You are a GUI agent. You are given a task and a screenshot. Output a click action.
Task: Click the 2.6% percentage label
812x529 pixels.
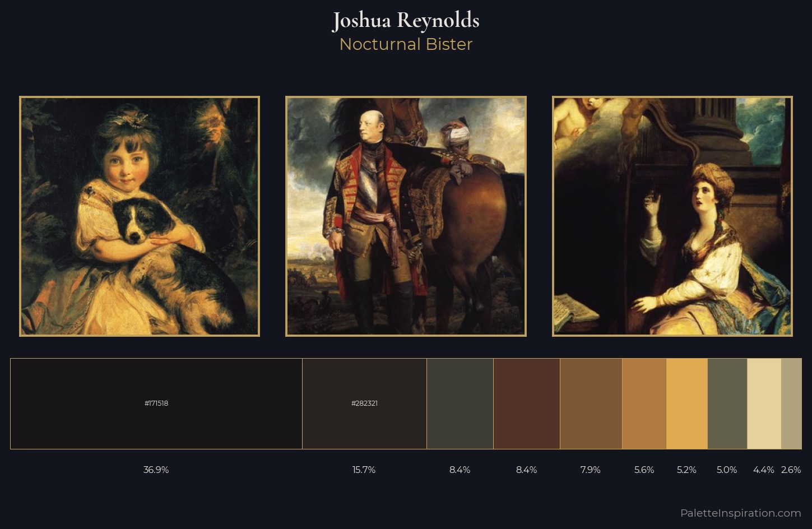coord(791,470)
